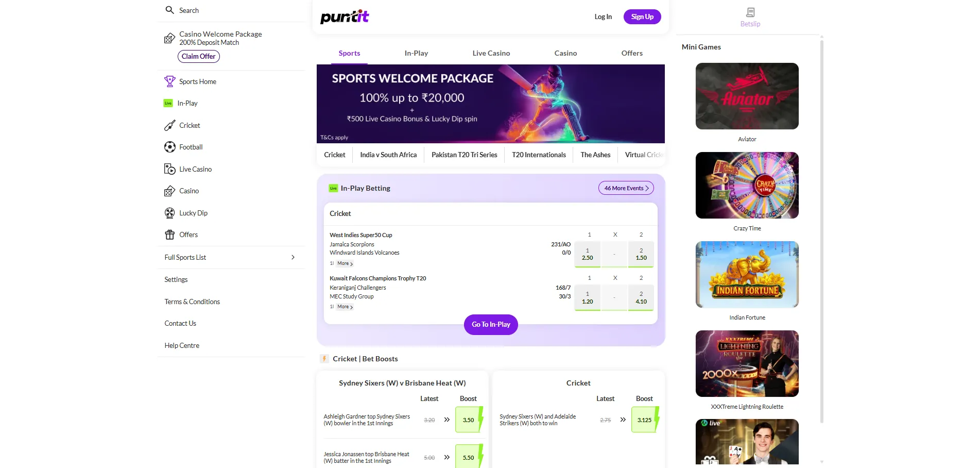This screenshot has height=468, width=980.
Task: Expand More markets for Keraniganj Challengers match
Action: pyautogui.click(x=345, y=307)
